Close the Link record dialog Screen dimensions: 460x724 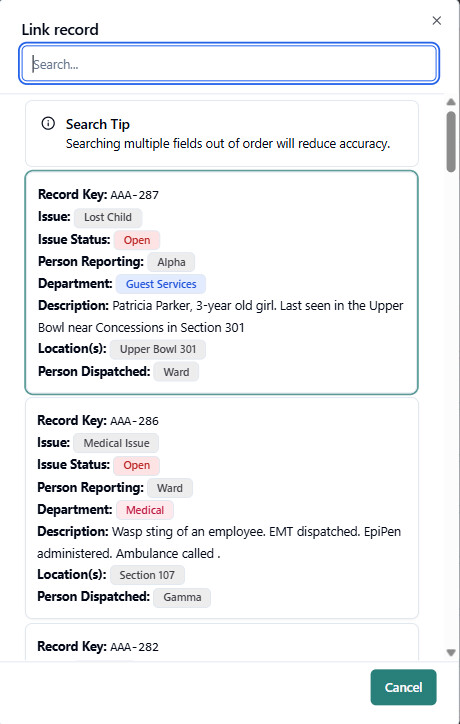[436, 20]
